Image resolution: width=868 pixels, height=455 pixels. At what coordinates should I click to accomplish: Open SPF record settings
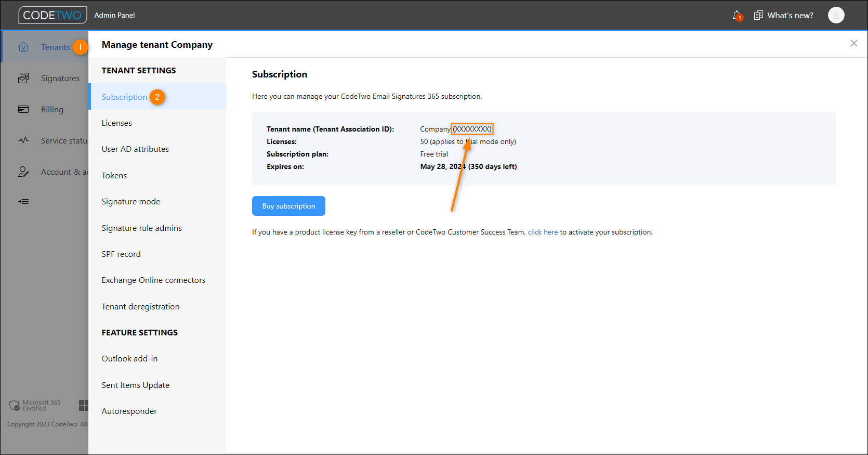[x=157, y=254]
